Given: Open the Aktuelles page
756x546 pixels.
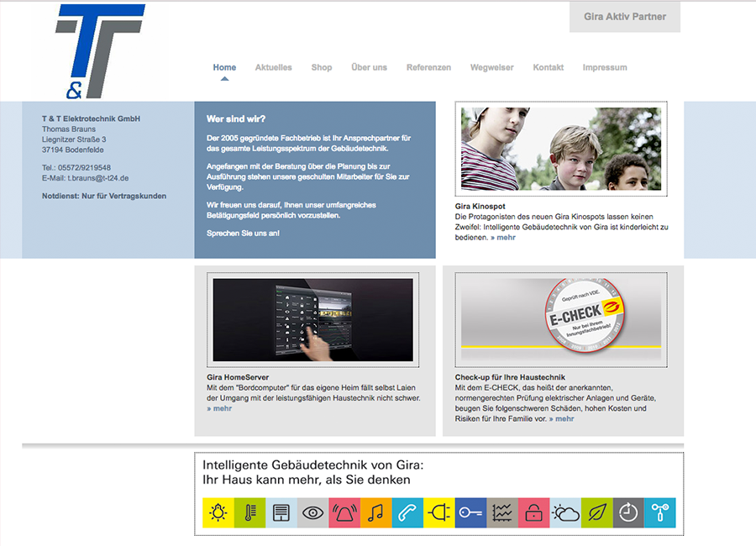Looking at the screenshot, I should (x=273, y=67).
